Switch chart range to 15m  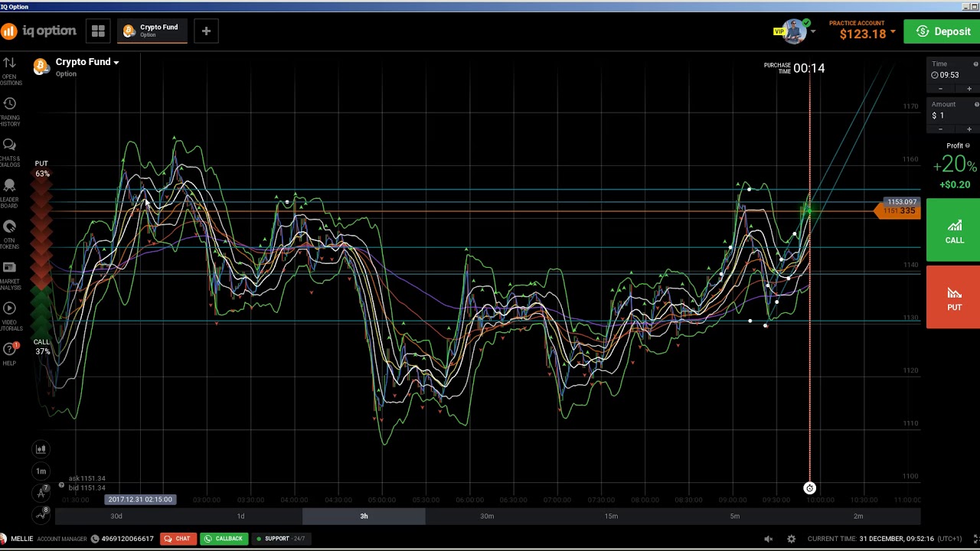click(611, 516)
